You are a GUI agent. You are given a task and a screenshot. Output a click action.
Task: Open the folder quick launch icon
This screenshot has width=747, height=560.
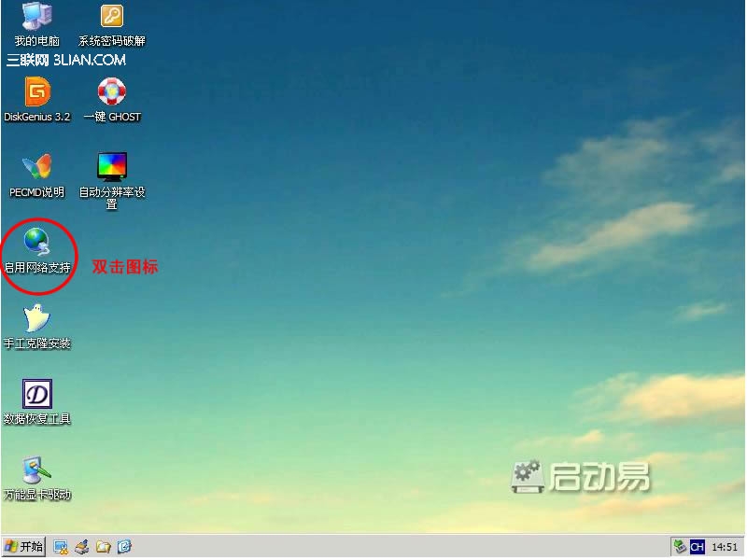pyautogui.click(x=104, y=547)
